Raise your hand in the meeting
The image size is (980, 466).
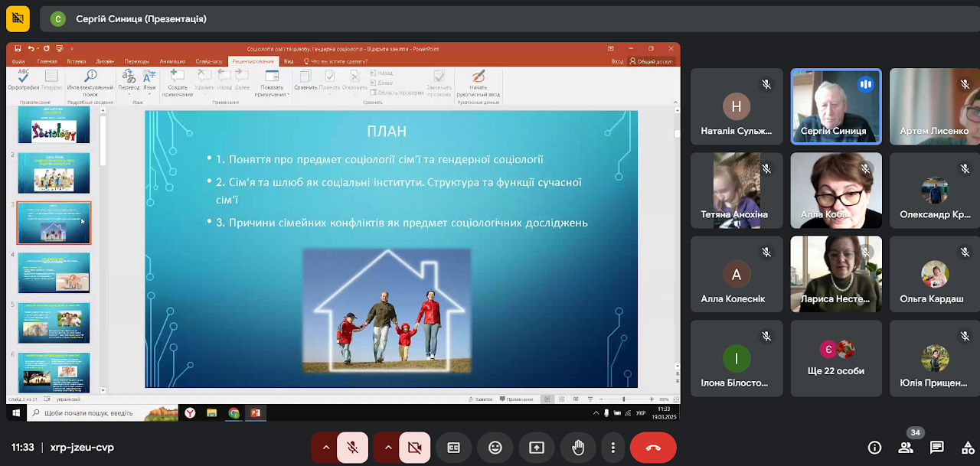tap(578, 448)
